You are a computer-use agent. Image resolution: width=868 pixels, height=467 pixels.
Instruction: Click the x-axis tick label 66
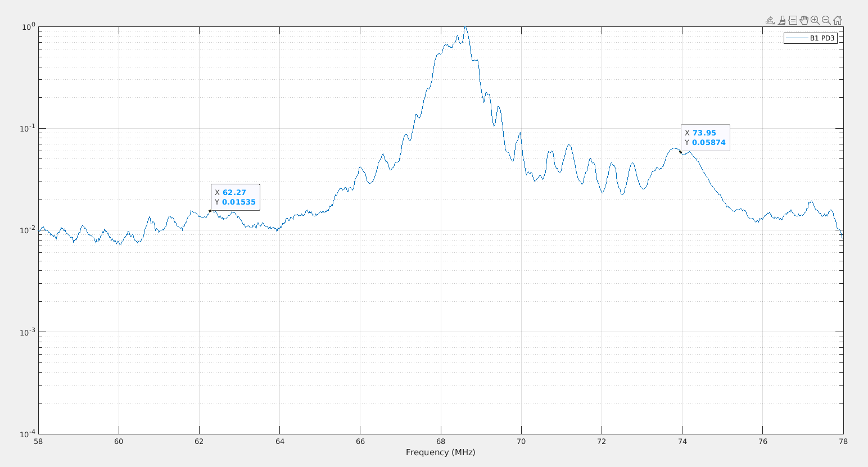coord(360,441)
